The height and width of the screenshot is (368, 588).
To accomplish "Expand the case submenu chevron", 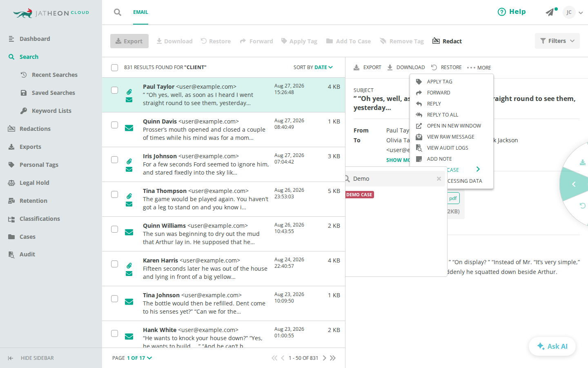I will tap(478, 169).
